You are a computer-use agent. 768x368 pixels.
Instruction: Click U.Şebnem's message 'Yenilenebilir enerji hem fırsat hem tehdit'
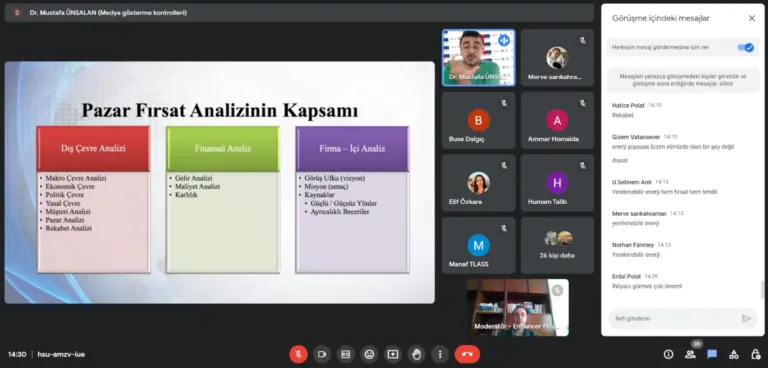point(665,192)
